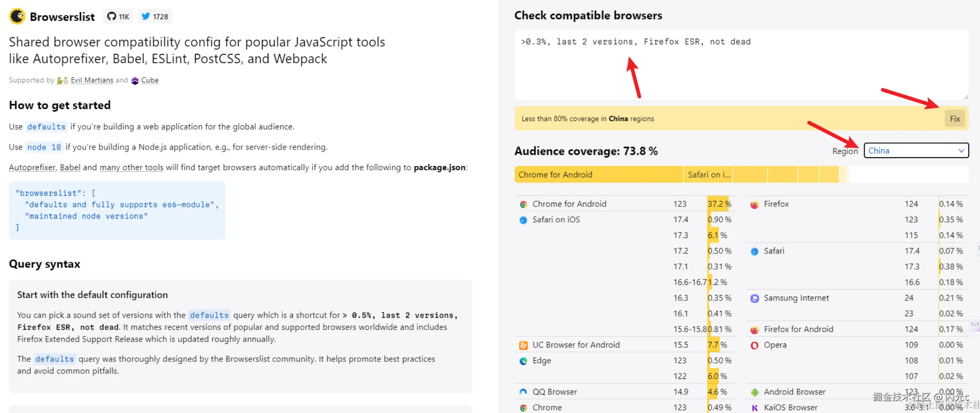
Task: Click the QQ Browser icon
Action: 523,392
